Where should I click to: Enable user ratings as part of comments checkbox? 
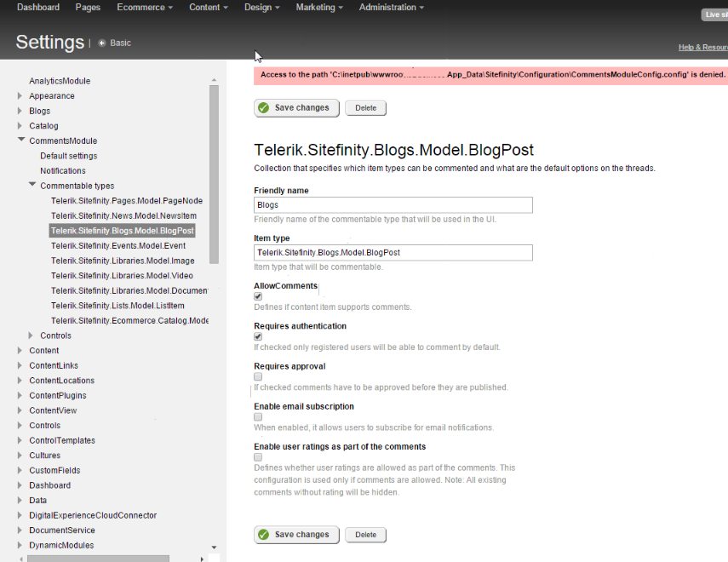[258, 457]
